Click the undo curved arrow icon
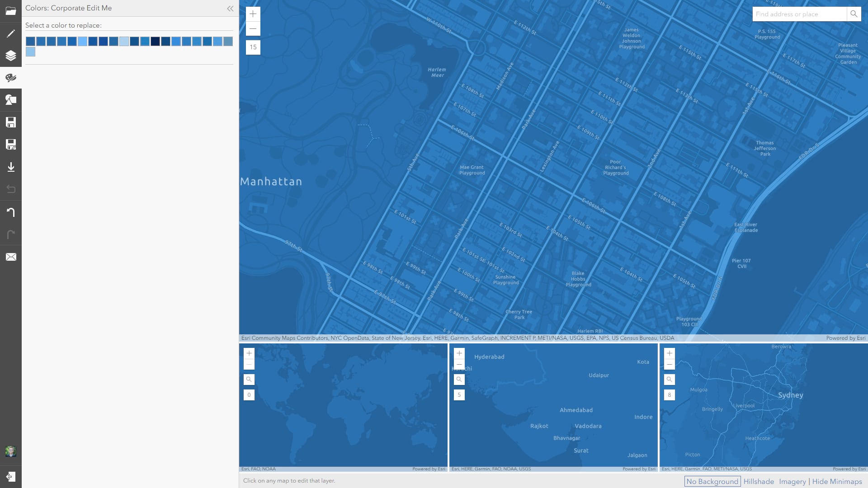 click(11, 212)
